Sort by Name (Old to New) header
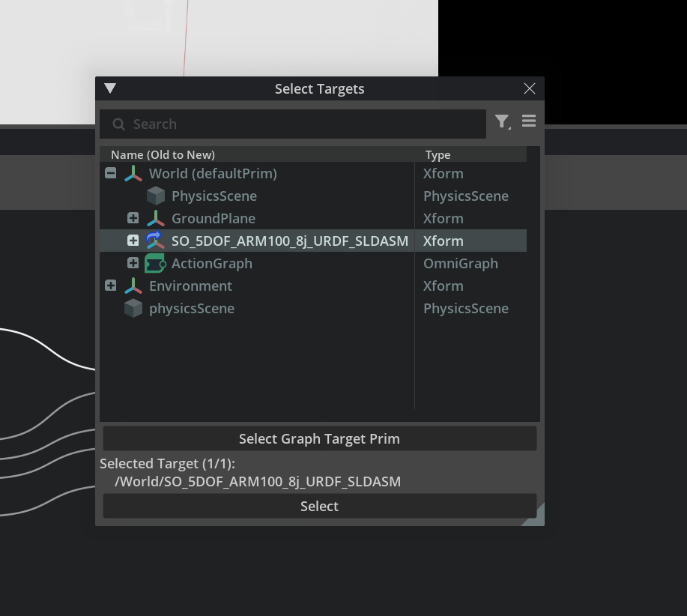This screenshot has height=616, width=687. (163, 154)
